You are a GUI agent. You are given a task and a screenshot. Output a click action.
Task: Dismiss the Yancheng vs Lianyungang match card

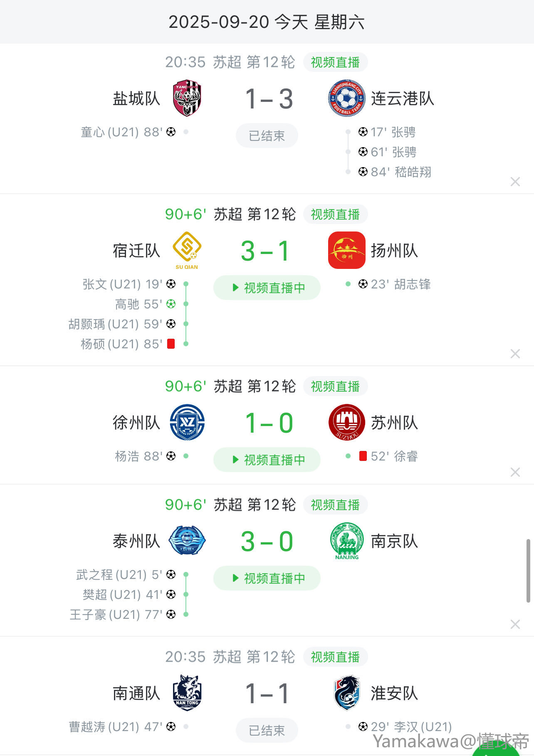515,182
